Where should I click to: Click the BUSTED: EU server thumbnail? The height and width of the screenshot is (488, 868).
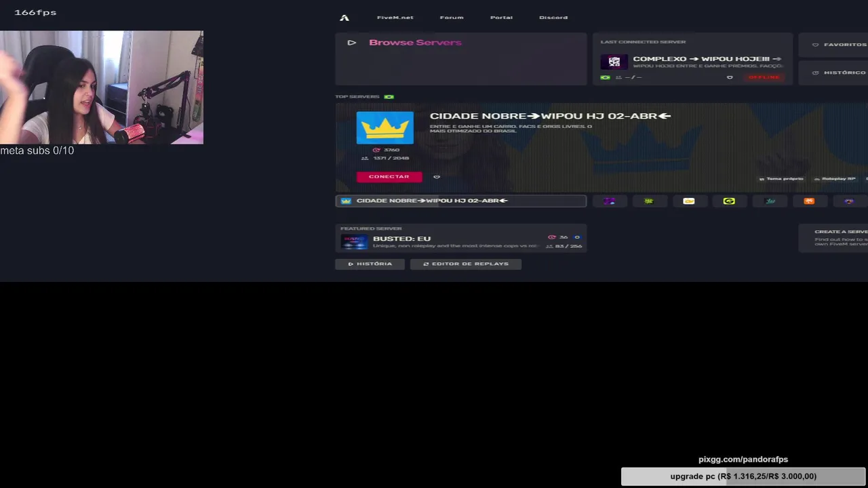[355, 241]
